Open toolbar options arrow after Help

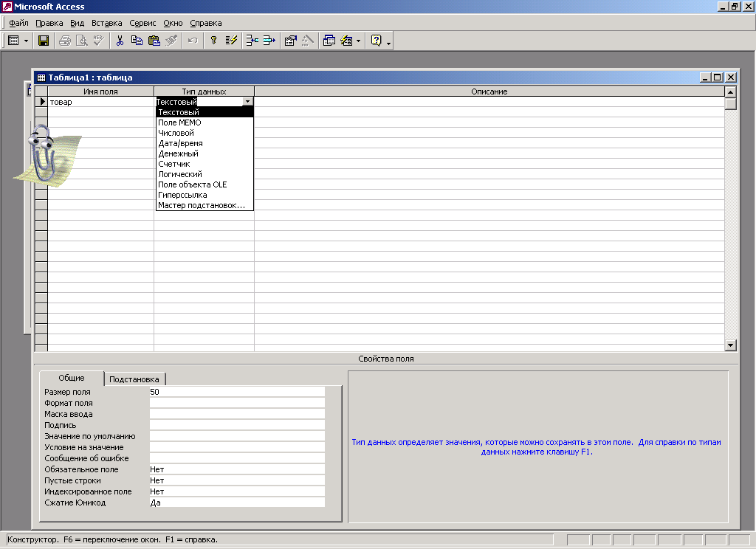[388, 42]
